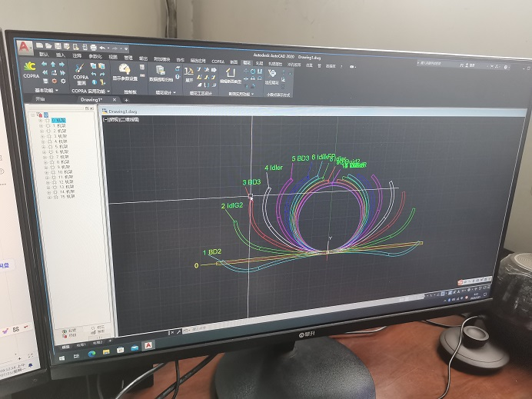
Task: Switch to the 注释 ribbon tab
Action: click(77, 55)
